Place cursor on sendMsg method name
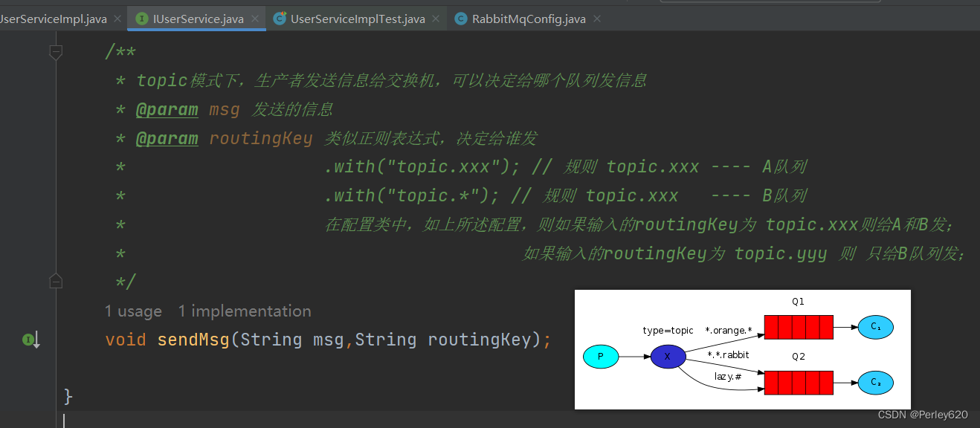 coord(193,340)
